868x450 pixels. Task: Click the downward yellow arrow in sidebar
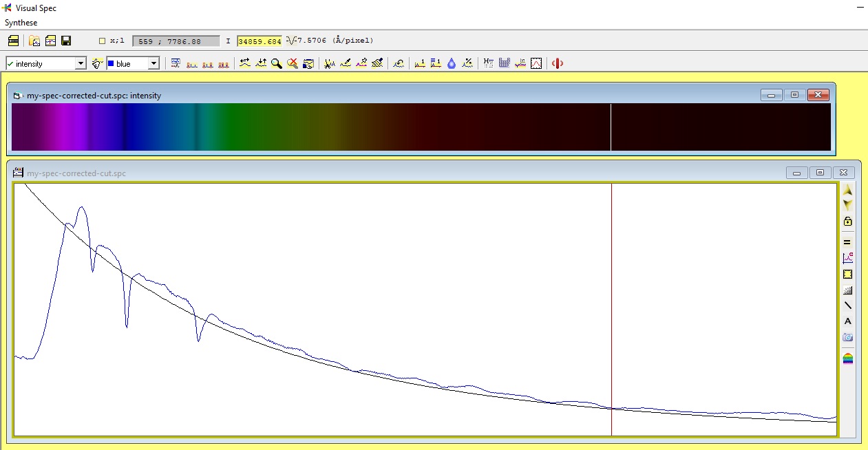(847, 205)
